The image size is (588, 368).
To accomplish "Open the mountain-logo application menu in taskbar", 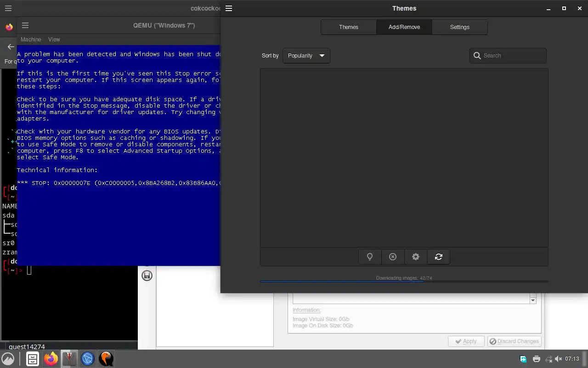I will [x=8, y=359].
